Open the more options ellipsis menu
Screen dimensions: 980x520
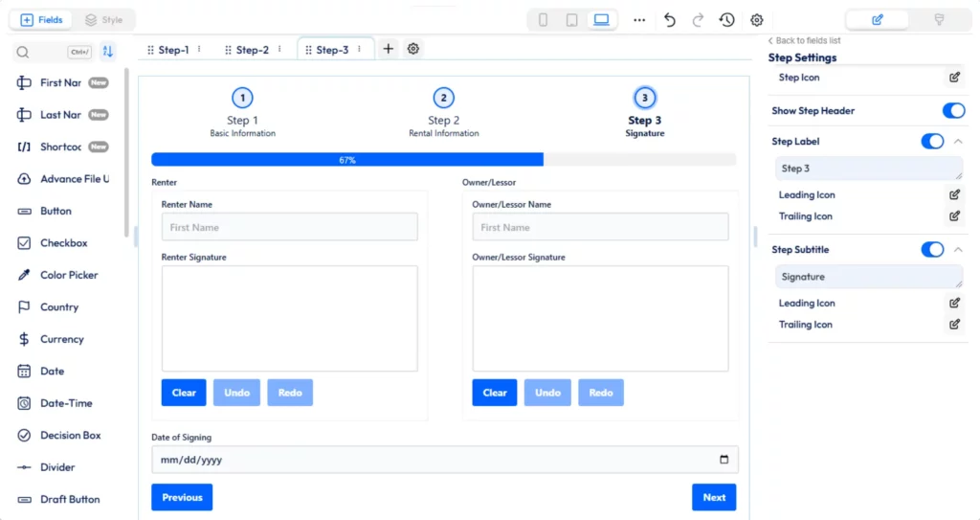tap(638, 20)
